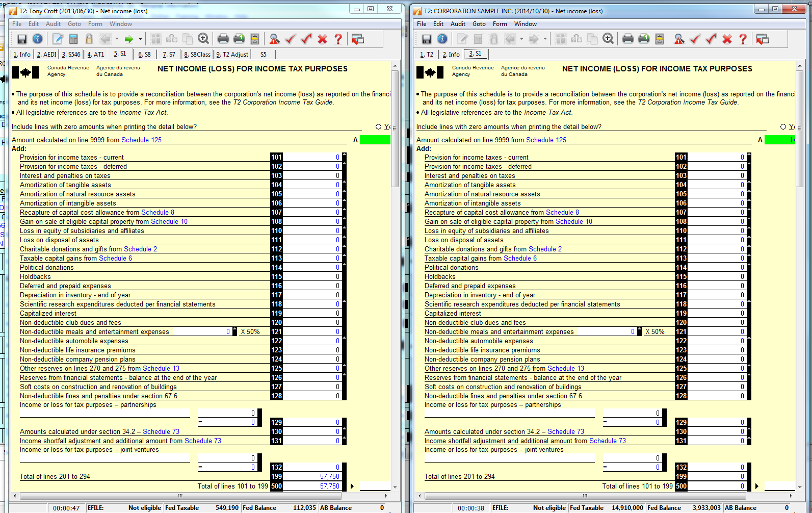Open the Form menu in Tony Croft window
Viewport: 812px width, 513px height.
click(x=95, y=24)
